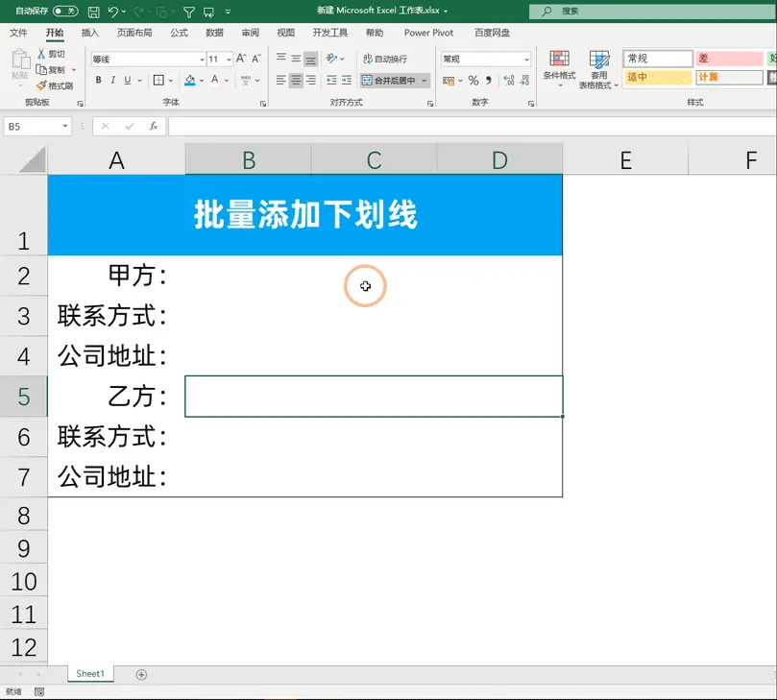Click the Underline icon

126,79
